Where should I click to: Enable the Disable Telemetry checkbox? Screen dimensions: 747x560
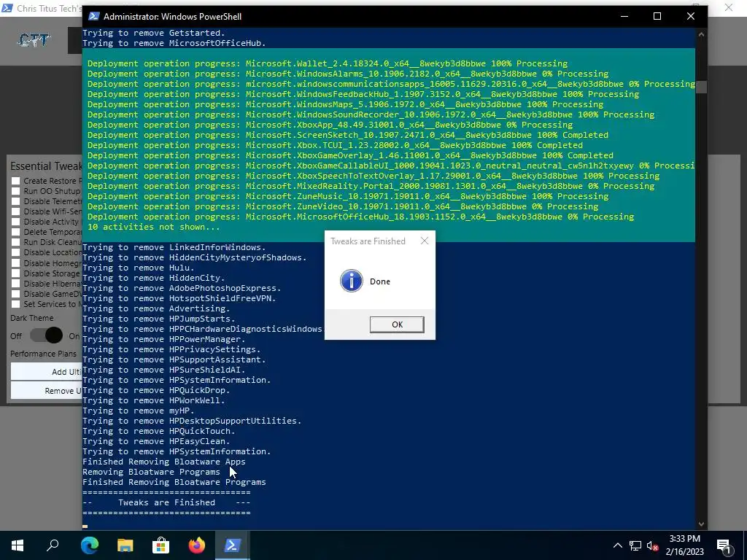(16, 201)
